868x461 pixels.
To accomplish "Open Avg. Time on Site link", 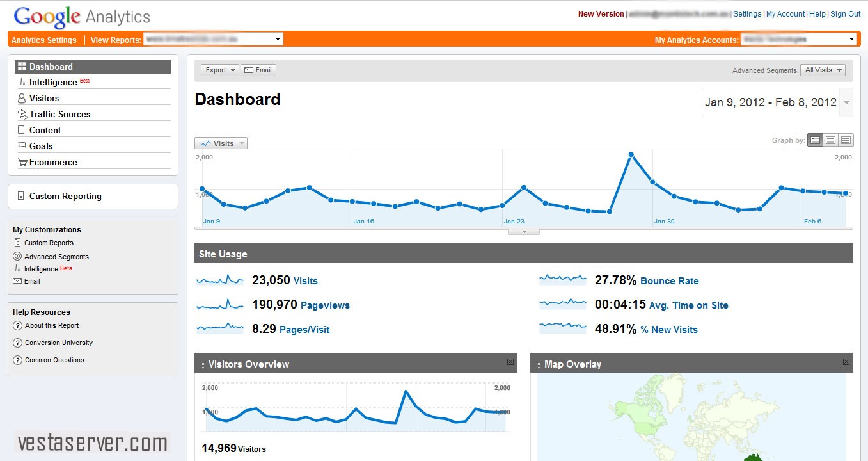I will (x=688, y=305).
